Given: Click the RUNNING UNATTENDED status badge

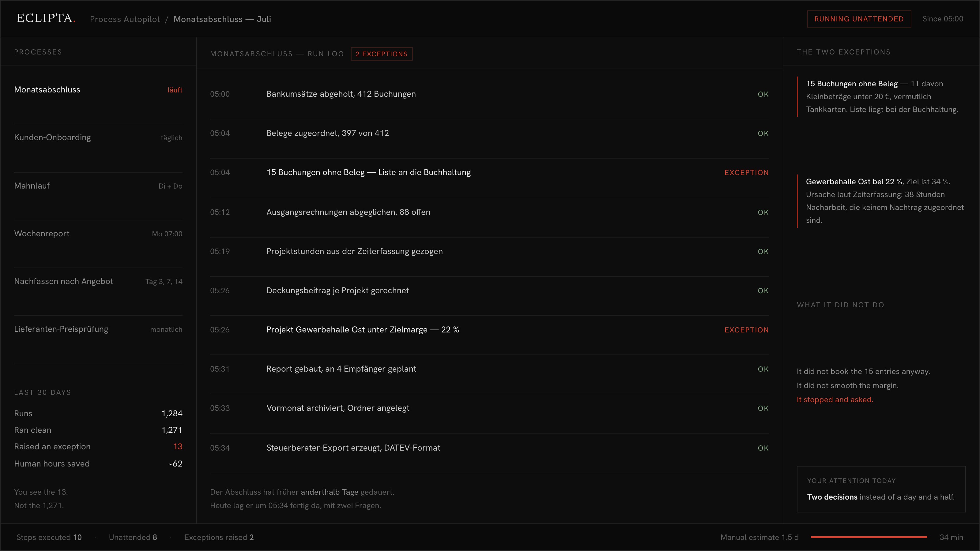Looking at the screenshot, I should coord(859,19).
